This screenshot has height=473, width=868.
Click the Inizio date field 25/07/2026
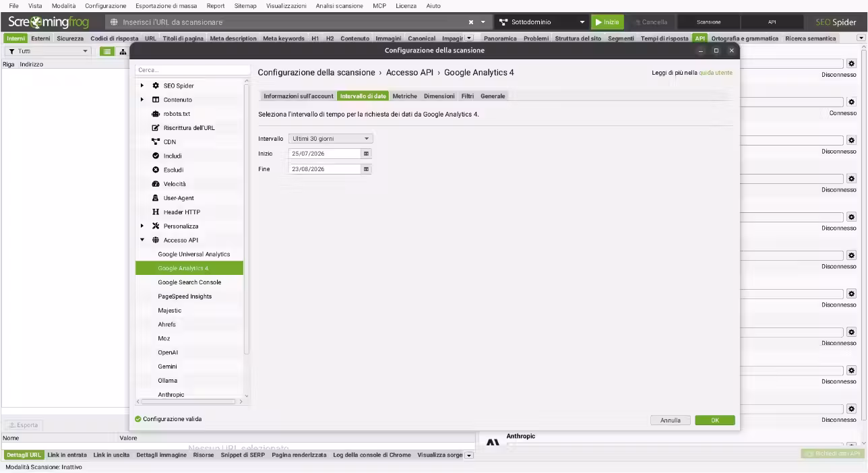pos(325,154)
